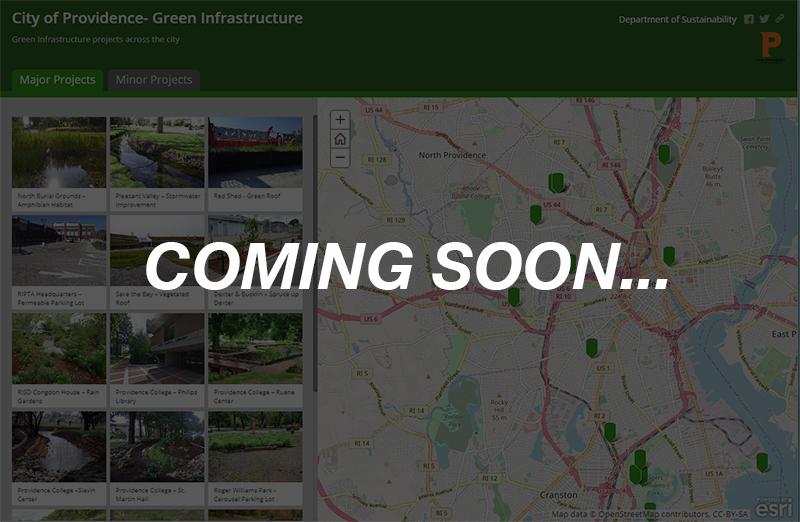800x522 pixels.
Task: Select the green marker above US 1 label
Action: click(591, 347)
